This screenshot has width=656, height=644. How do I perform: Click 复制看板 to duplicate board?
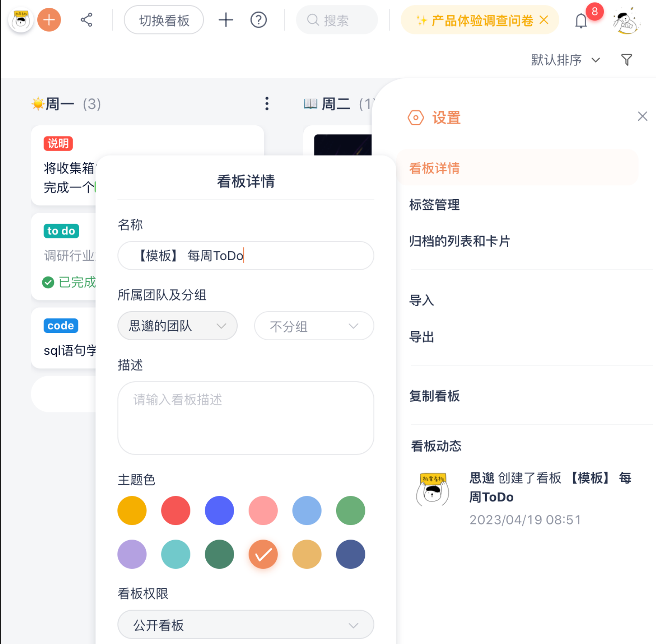pos(434,396)
